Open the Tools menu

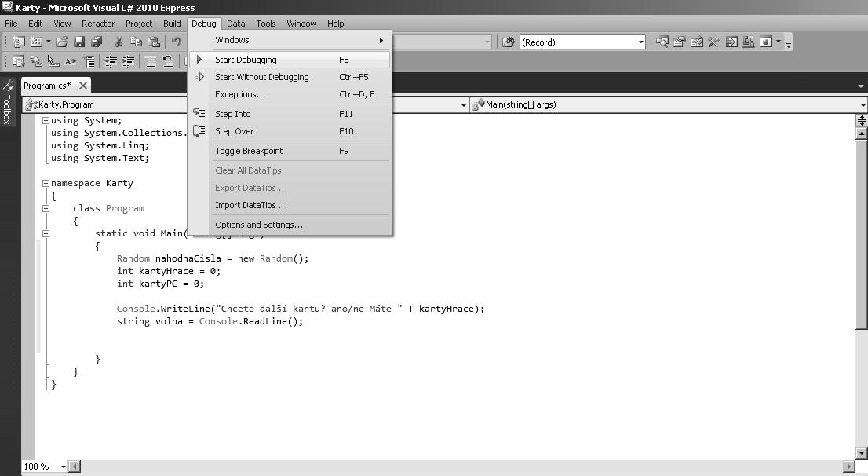click(266, 24)
